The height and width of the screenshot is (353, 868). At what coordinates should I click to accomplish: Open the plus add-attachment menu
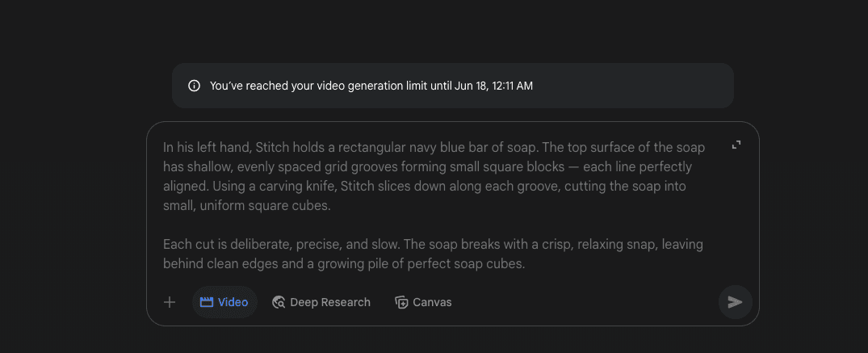click(x=170, y=302)
